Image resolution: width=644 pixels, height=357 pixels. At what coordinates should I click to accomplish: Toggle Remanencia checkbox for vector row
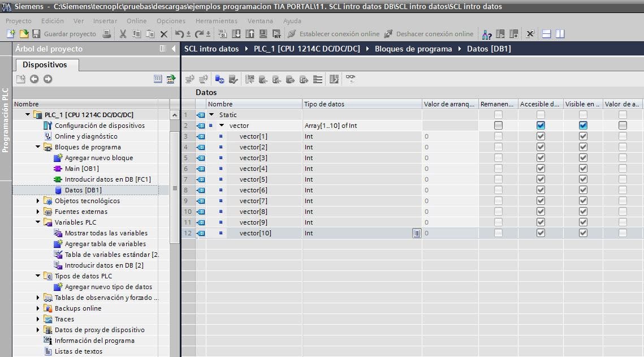[498, 125]
